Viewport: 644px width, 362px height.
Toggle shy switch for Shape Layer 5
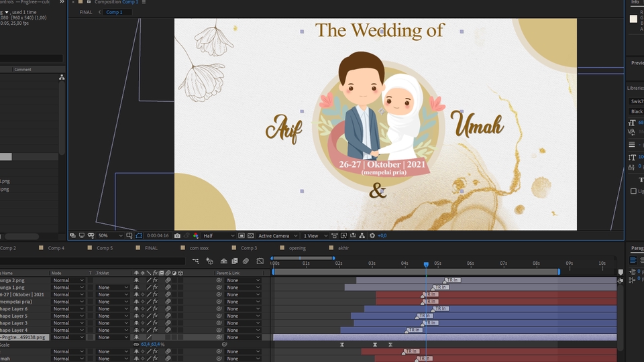tap(136, 316)
